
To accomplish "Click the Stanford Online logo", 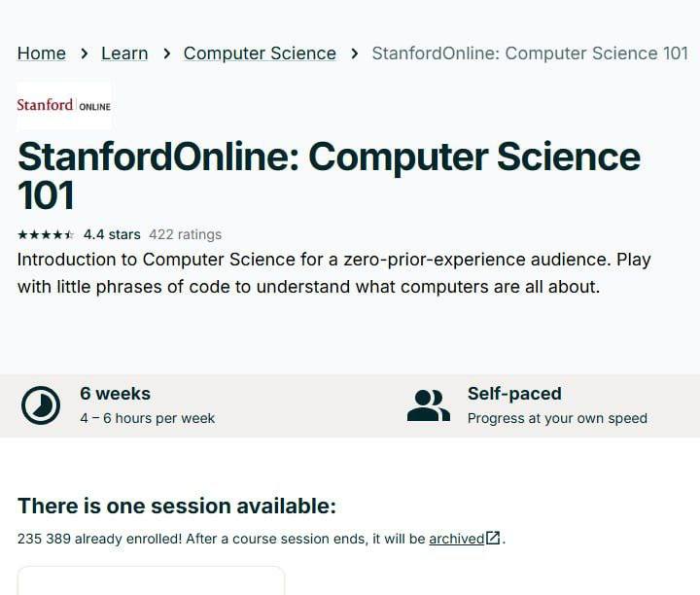I will pyautogui.click(x=64, y=106).
